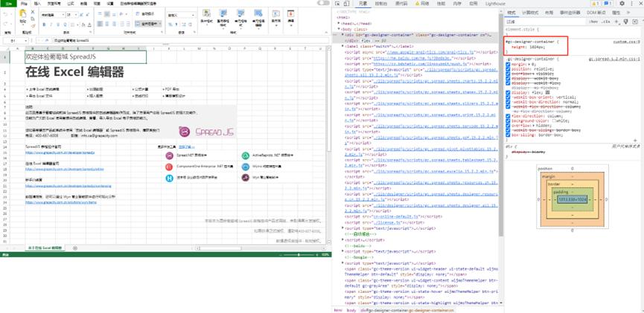
Task: Click the cut scissors icon
Action: click(33, 12)
